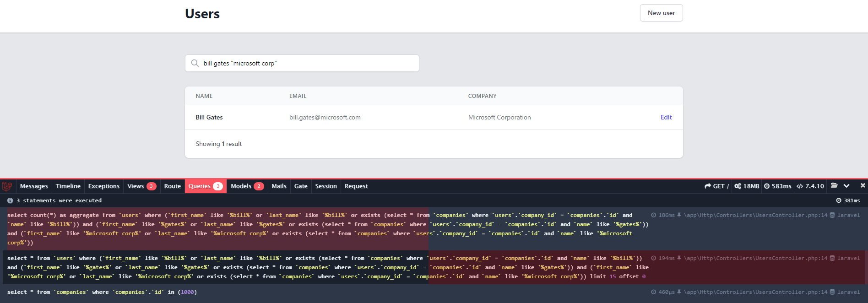
Task: Click the bill.gates@microsoft.com email cell
Action: click(x=325, y=117)
